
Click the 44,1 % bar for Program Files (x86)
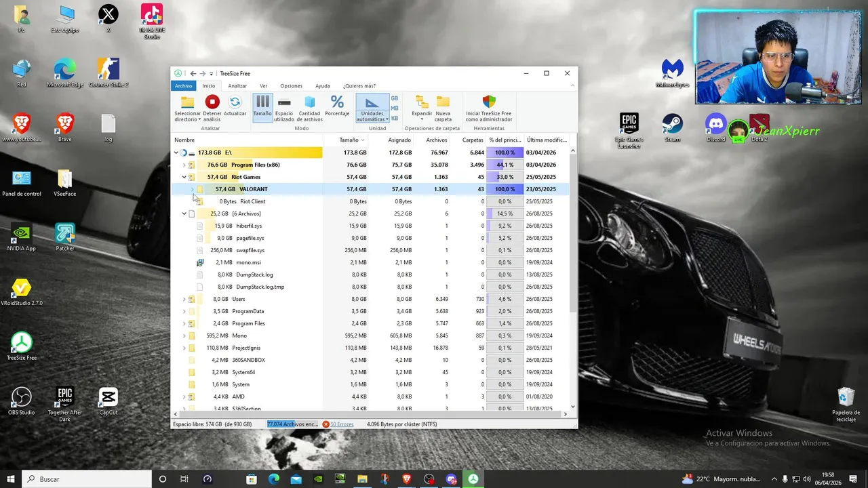pyautogui.click(x=505, y=165)
